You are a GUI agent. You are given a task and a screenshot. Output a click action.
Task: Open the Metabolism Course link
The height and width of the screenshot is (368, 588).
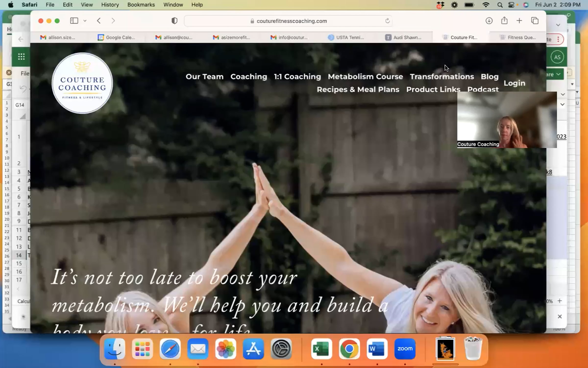tap(366, 77)
